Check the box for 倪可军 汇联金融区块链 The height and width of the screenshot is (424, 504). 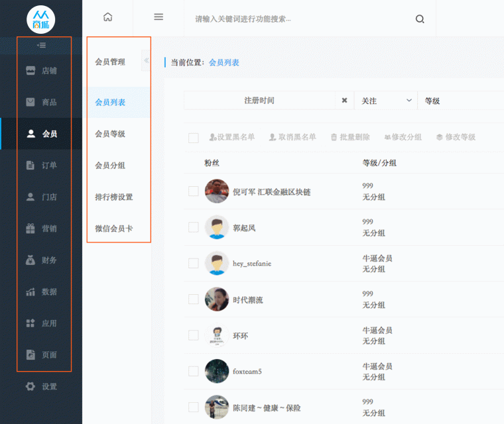[194, 191]
